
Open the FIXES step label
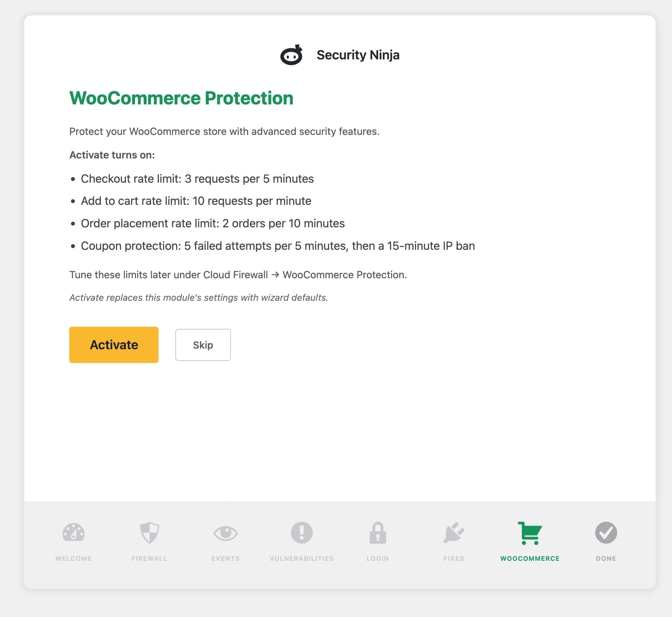click(x=454, y=558)
